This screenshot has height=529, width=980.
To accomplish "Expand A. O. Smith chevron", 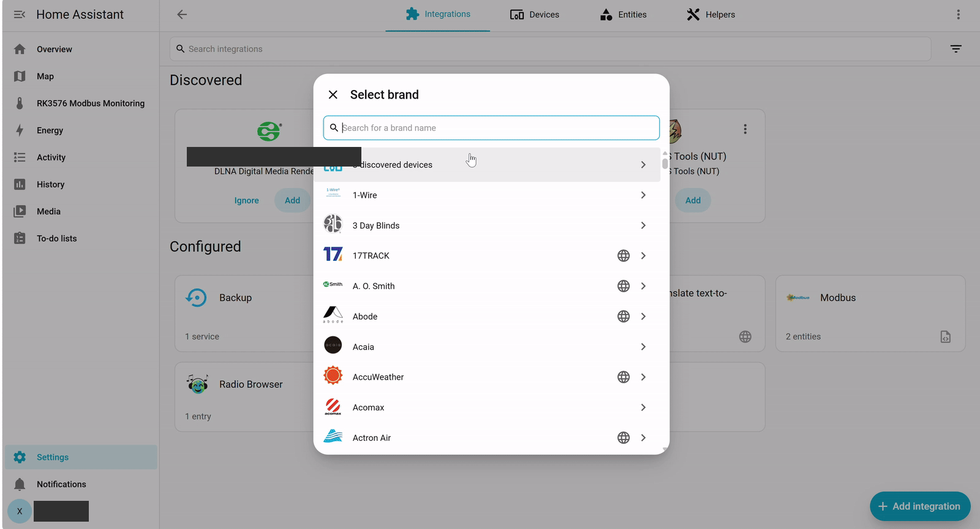I will click(x=643, y=286).
